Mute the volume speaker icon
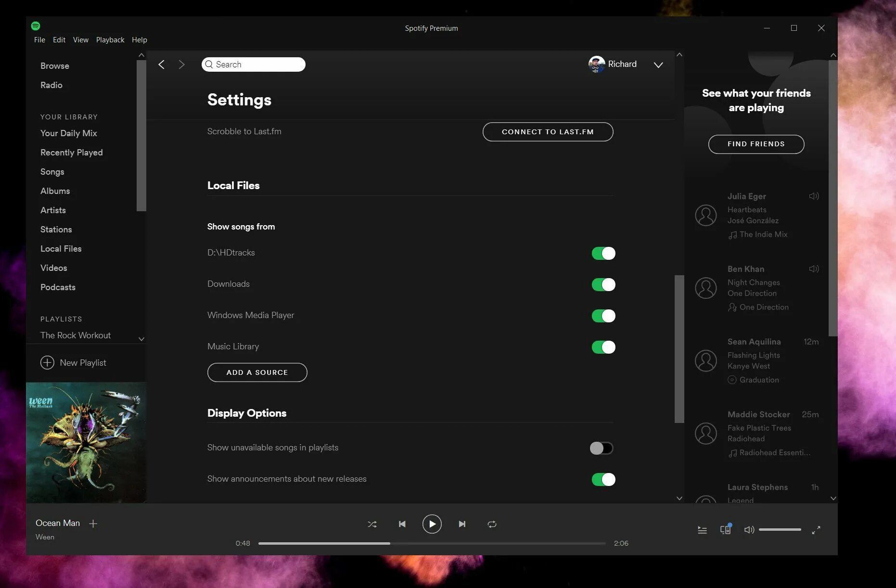This screenshot has width=896, height=588. (749, 530)
